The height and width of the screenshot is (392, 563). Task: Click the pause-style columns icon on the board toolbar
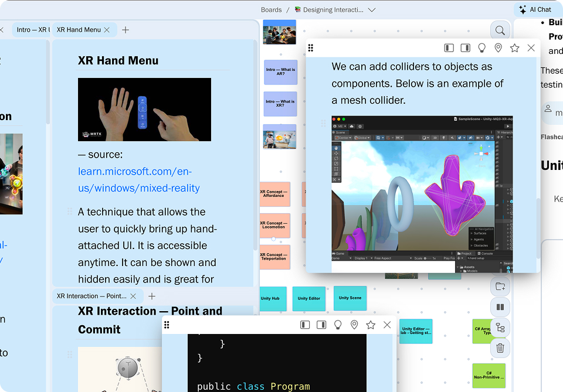500,307
